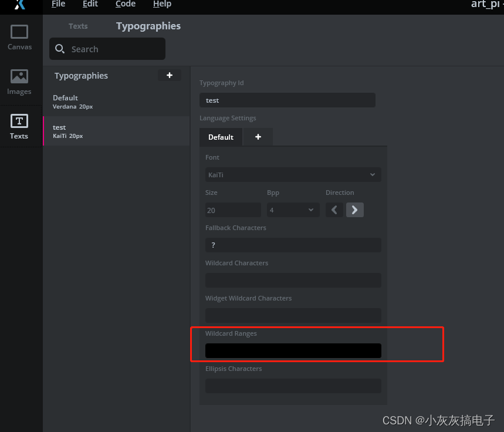
Task: Select the Default language settings tab
Action: 221,137
